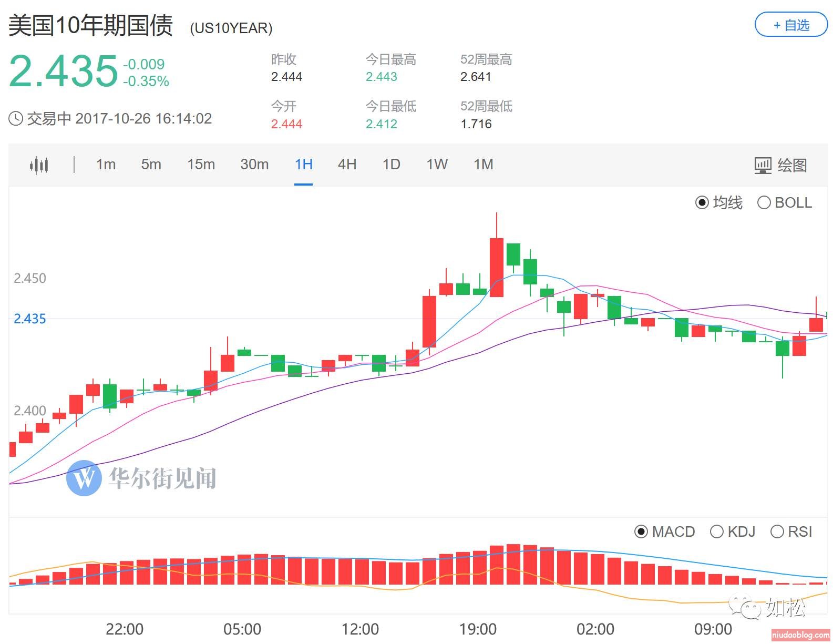Click the clock icon beside 交易中
The height and width of the screenshot is (644, 833).
coord(16,119)
